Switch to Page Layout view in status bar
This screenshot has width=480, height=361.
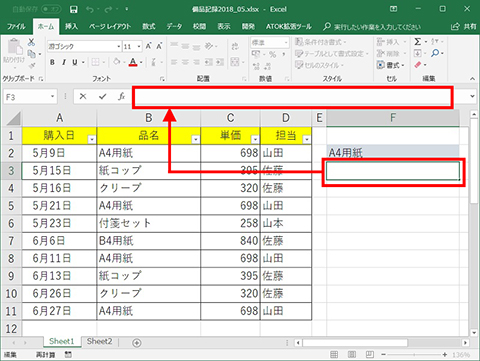coord(352,354)
